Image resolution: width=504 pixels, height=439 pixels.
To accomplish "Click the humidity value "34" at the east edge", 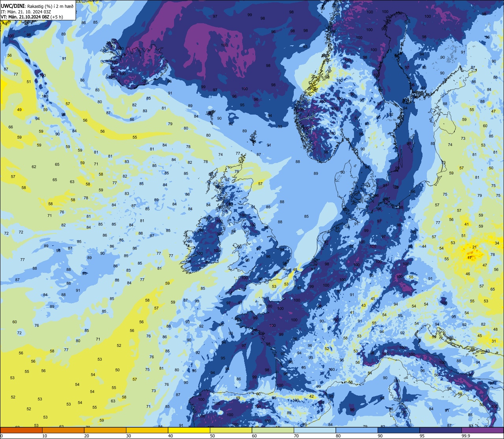I will [497, 243].
